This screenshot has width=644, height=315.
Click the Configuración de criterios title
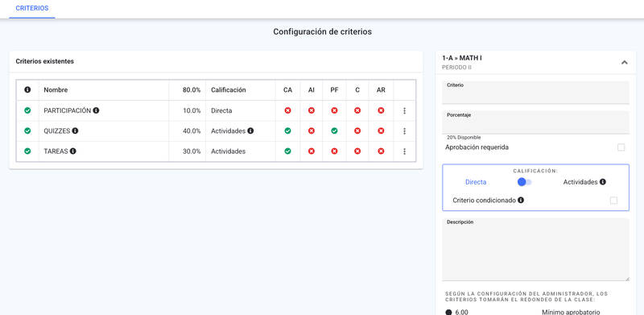tap(323, 31)
